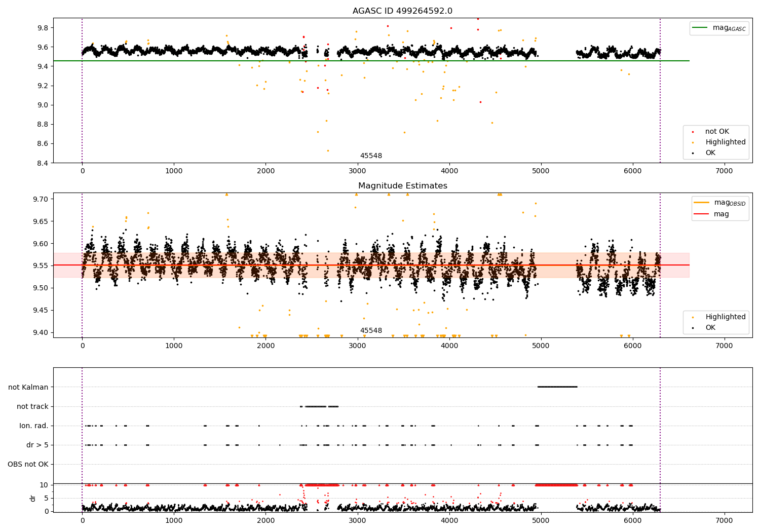Click the green mag AGASC line
Image resolution: width=760 pixels, height=532 pixels.
tap(371, 61)
